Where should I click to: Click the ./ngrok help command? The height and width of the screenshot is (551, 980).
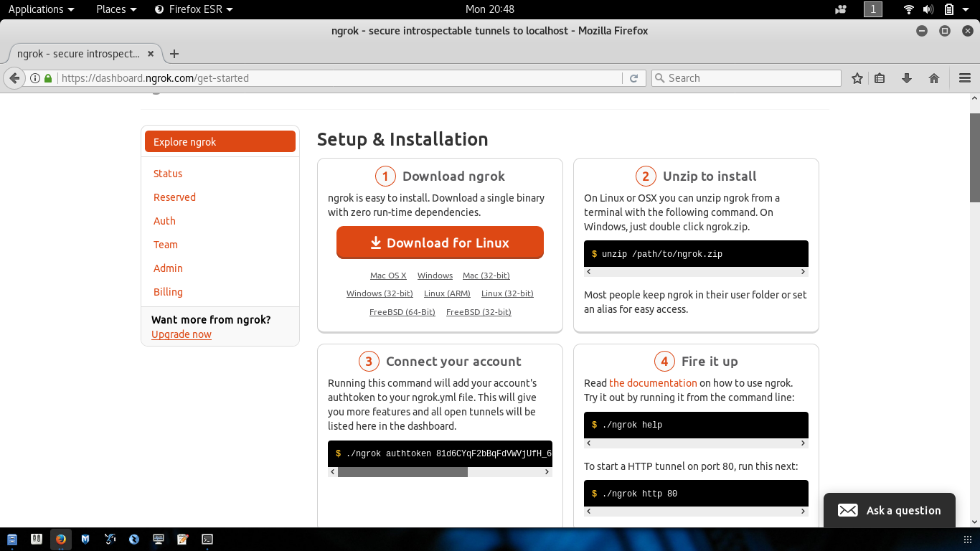[x=632, y=425]
